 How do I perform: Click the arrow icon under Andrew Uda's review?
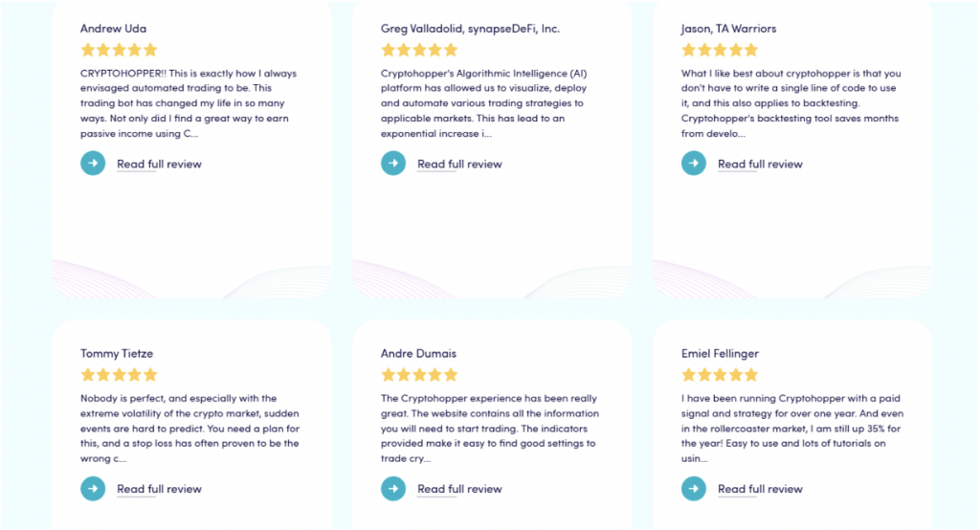(93, 164)
